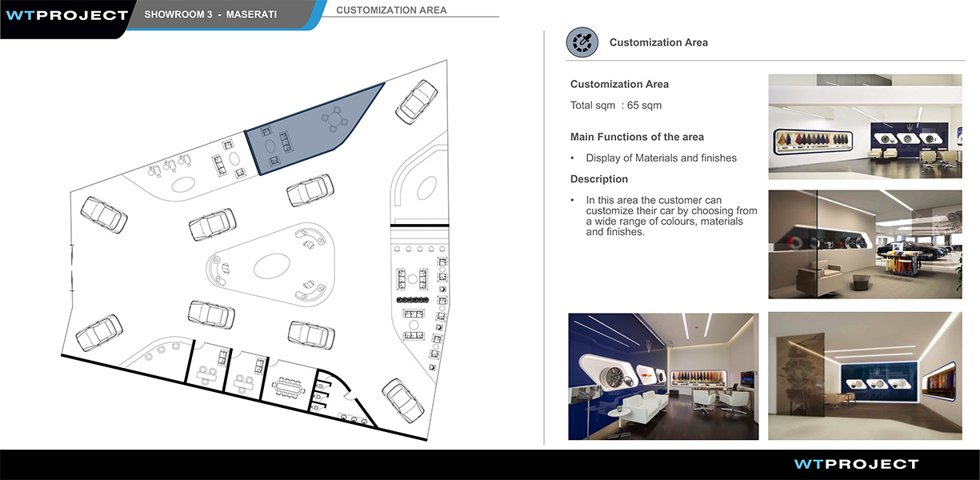Click the 'Total sqm : 65 sqm' text
This screenshot has height=480, width=980.
point(616,106)
